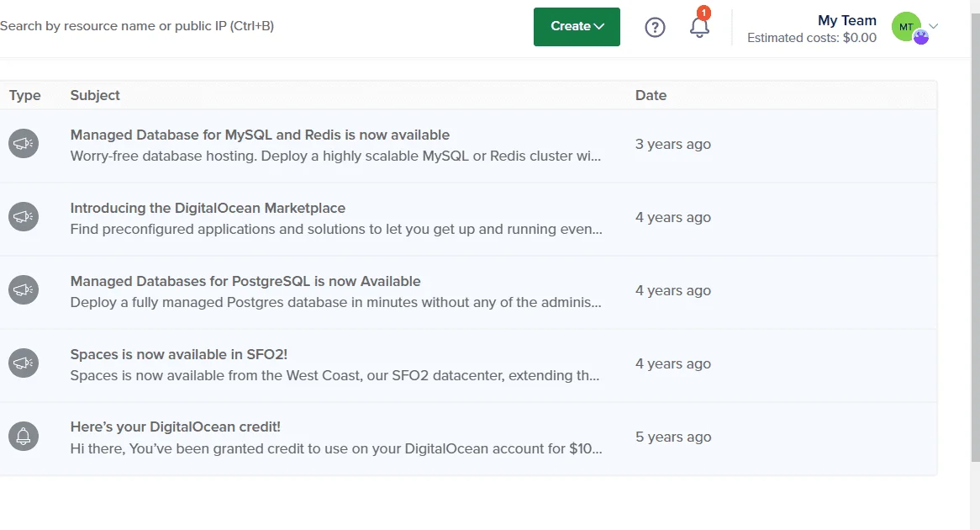Click megaphone icon beside MySQL and Redis announcement
This screenshot has height=530, width=980.
[24, 143]
